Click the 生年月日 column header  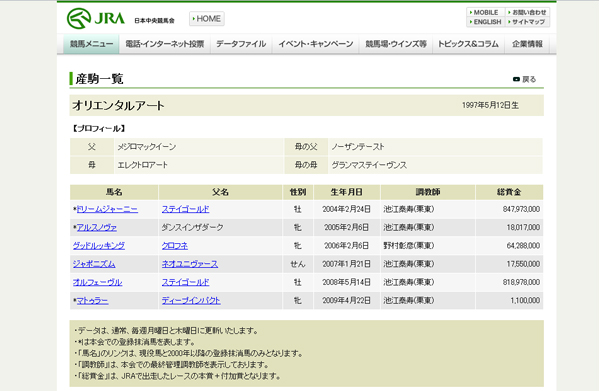pyautogui.click(x=347, y=192)
